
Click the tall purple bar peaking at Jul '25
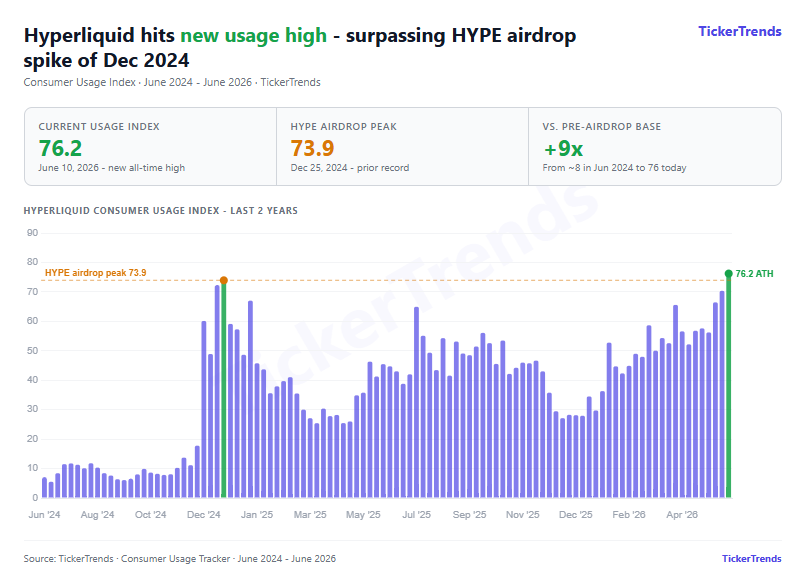pos(416,403)
